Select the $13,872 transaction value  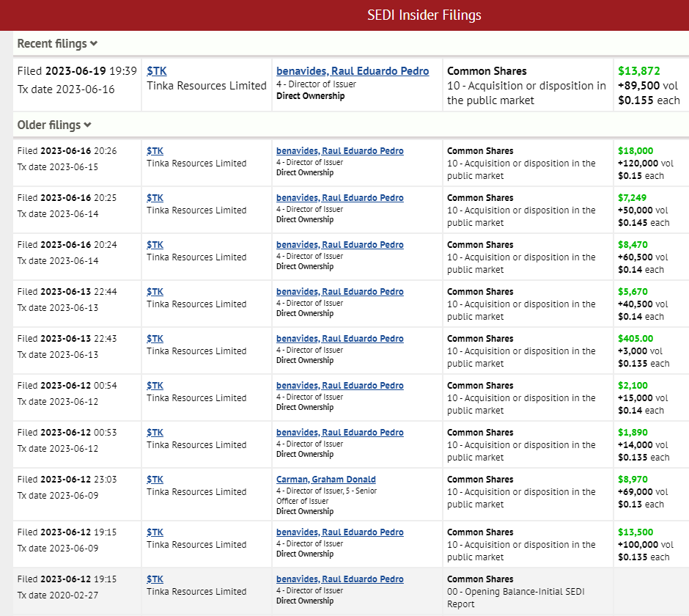639,71
